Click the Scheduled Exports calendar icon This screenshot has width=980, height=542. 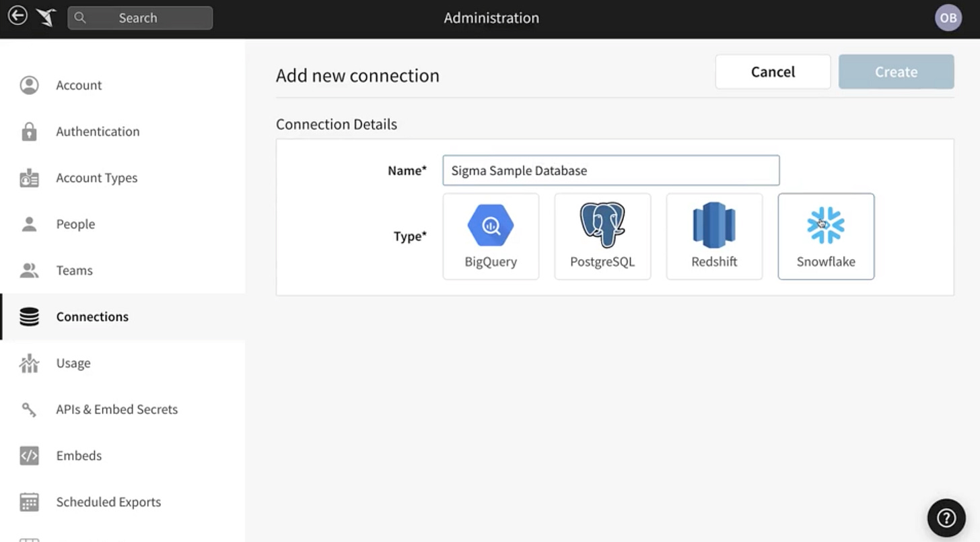tap(29, 502)
